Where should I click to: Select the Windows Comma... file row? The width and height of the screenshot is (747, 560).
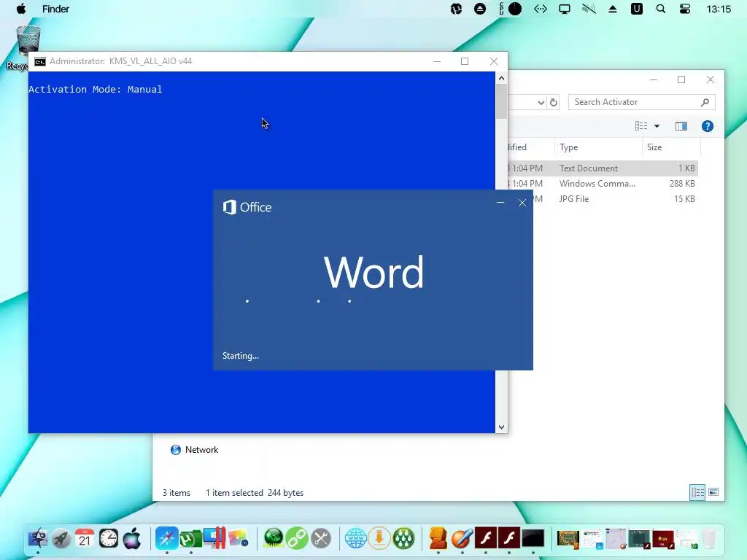pyautogui.click(x=603, y=183)
